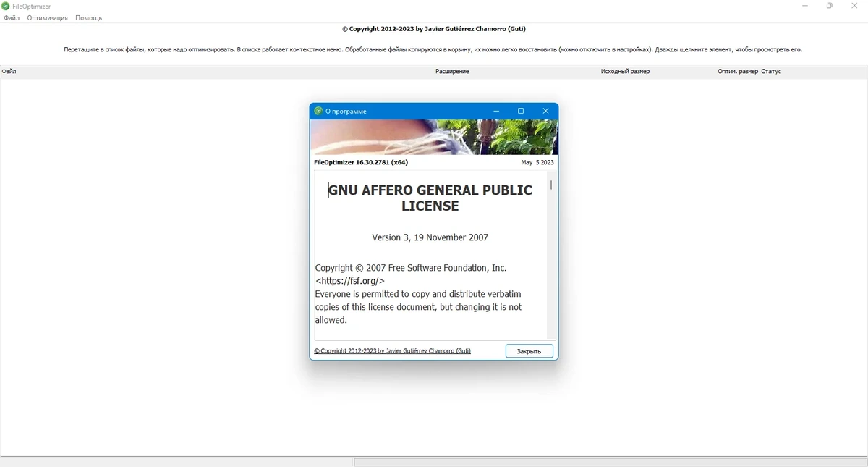
Task: Restore the main FileOptimizer window
Action: [x=830, y=6]
